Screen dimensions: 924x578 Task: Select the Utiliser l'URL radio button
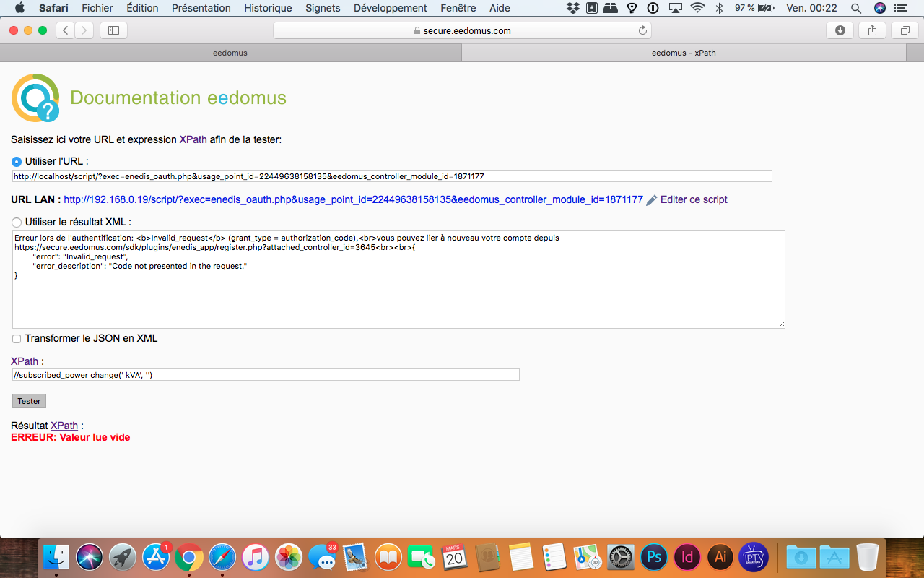[x=17, y=162]
